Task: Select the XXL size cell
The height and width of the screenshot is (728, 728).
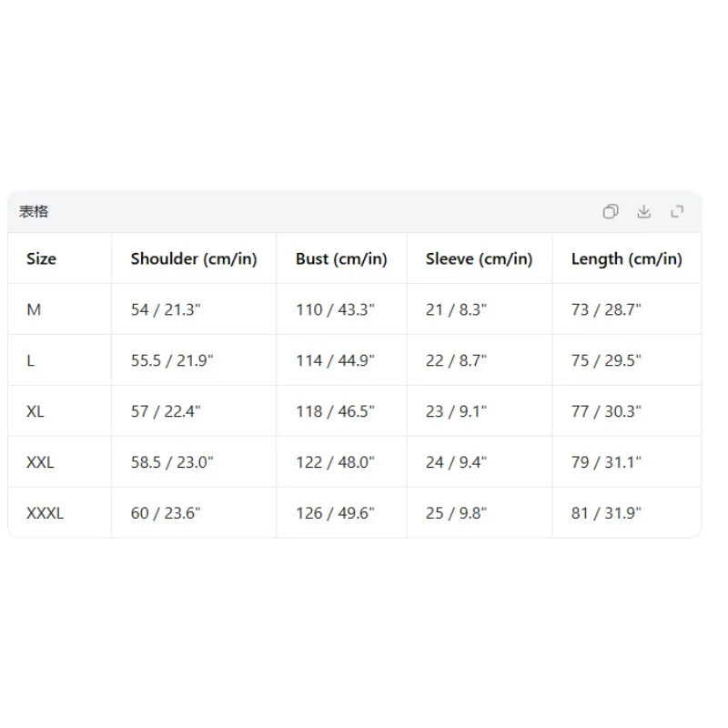Action: [59, 462]
